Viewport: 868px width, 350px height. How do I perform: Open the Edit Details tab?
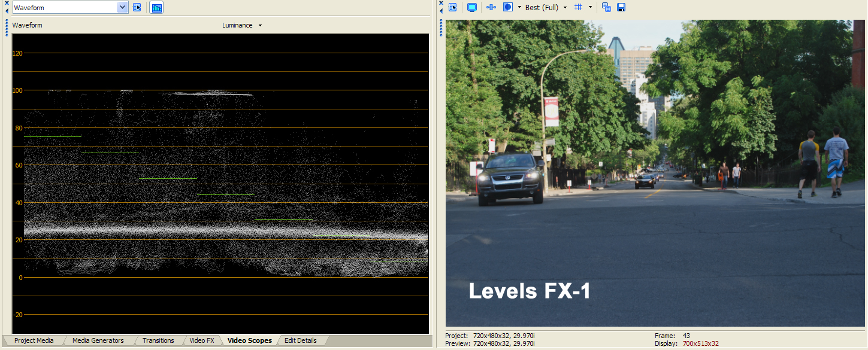click(300, 340)
